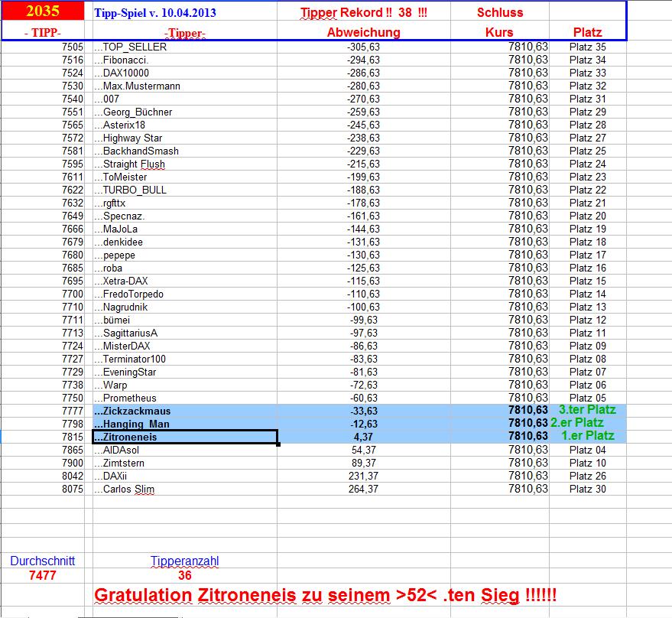Select the tip value 8075
This screenshot has height=618, width=672.
pyautogui.click(x=43, y=489)
